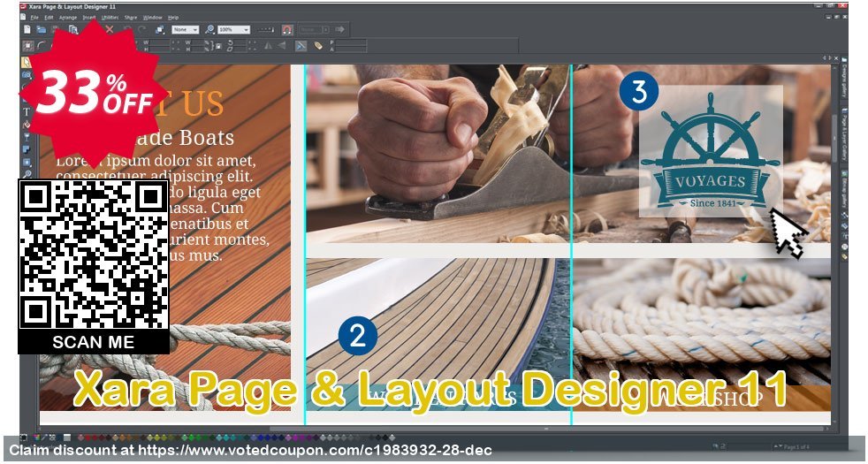Open the 100% zoom level dropdown
Image resolution: width=868 pixels, height=464 pixels.
pyautogui.click(x=233, y=29)
